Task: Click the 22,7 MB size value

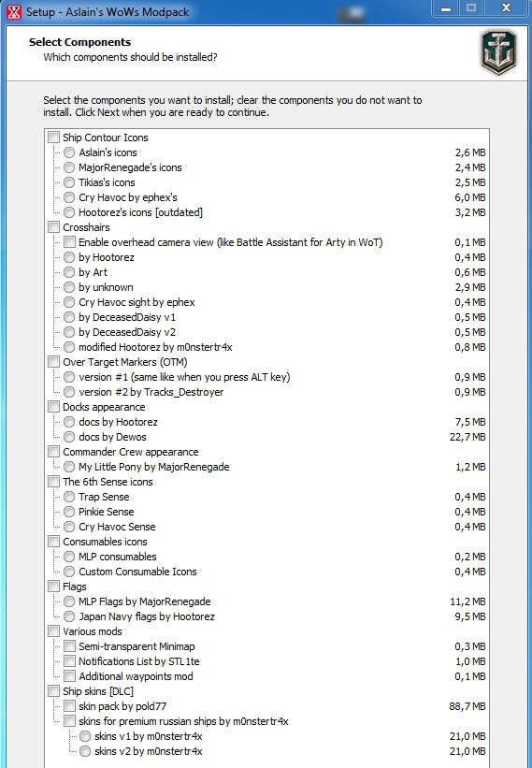Action: [x=467, y=437]
